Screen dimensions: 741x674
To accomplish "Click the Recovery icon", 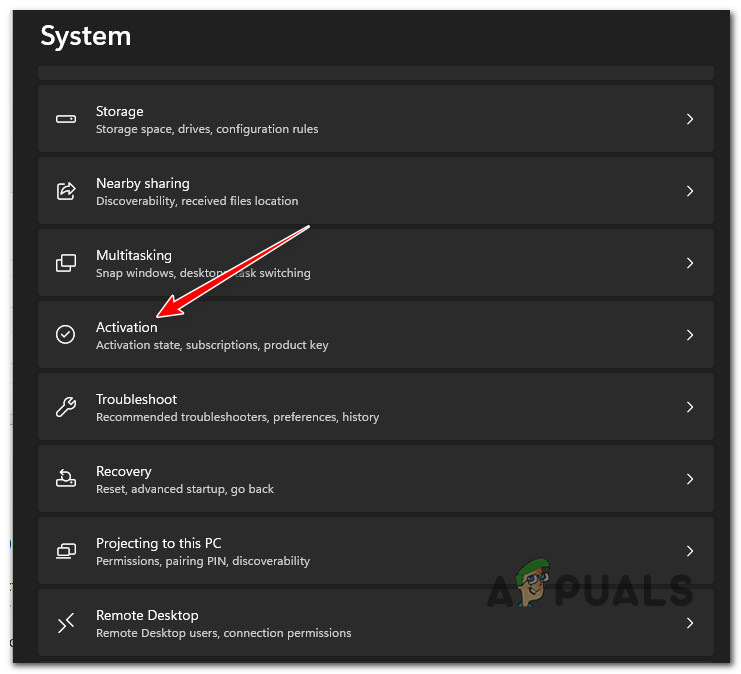I will click(x=66, y=479).
